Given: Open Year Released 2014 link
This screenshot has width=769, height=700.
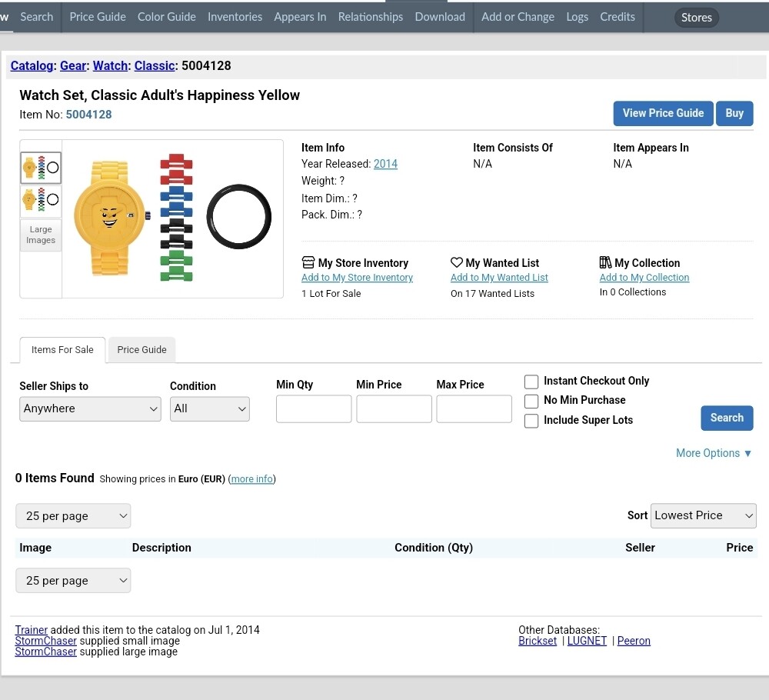Looking at the screenshot, I should pyautogui.click(x=385, y=164).
